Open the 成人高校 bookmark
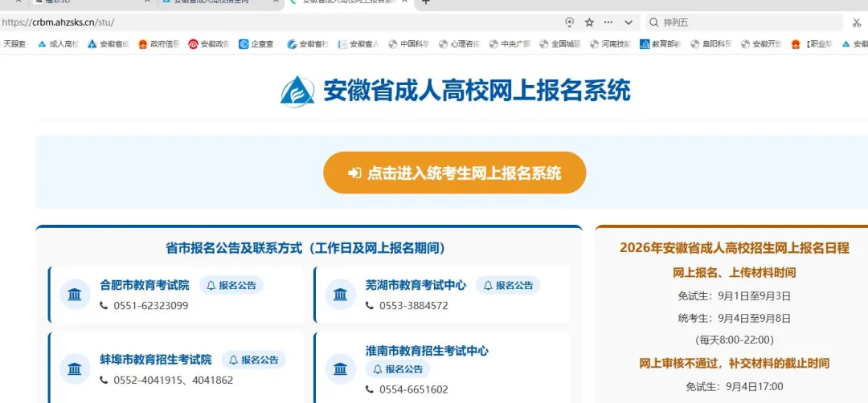Screen dimensions: 868x403 pyautogui.click(x=58, y=44)
